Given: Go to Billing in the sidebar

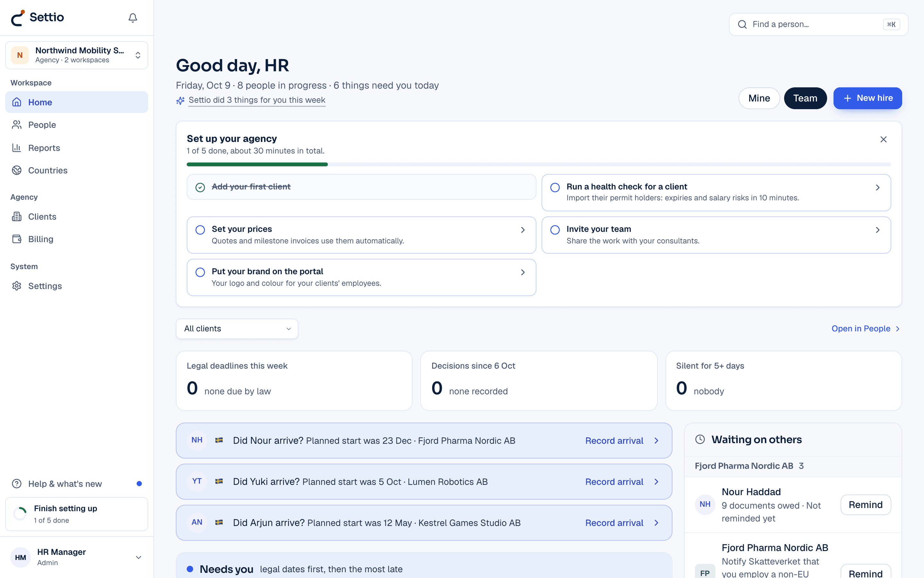Looking at the screenshot, I should [77, 239].
